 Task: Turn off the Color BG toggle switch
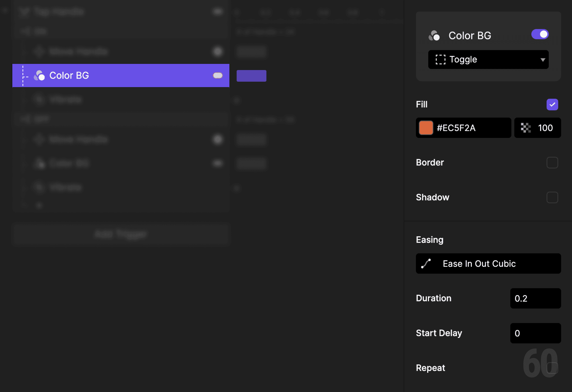[540, 34]
